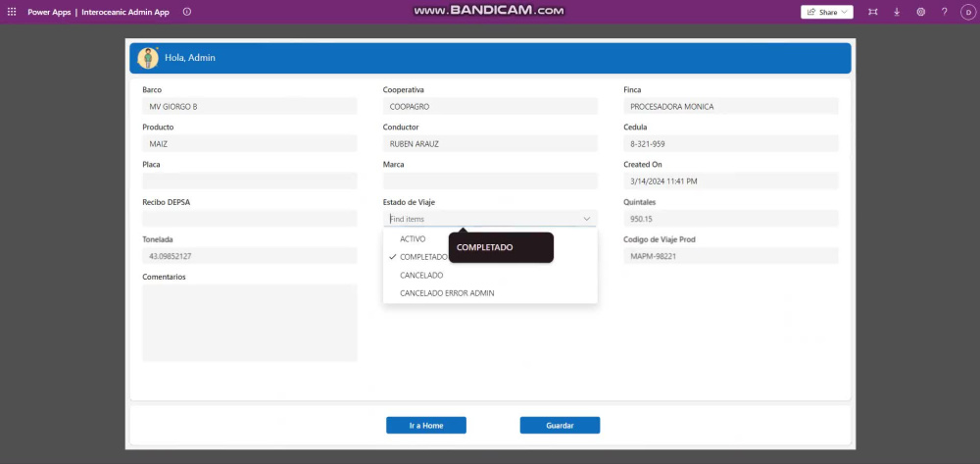Click the Tonelada label
The height and width of the screenshot is (464, 980).
click(158, 239)
